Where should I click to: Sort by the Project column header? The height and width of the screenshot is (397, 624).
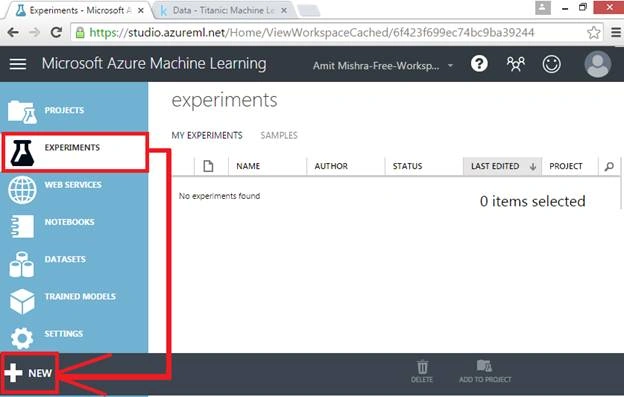pos(566,166)
